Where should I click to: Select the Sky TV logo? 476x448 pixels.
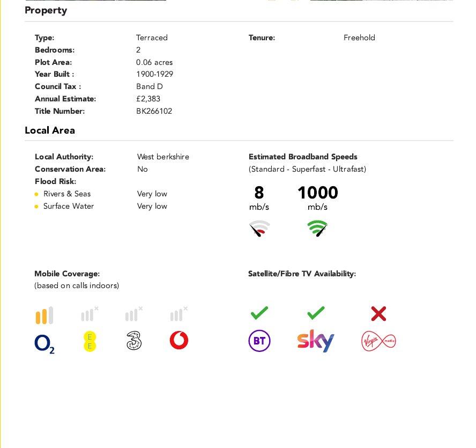(315, 341)
